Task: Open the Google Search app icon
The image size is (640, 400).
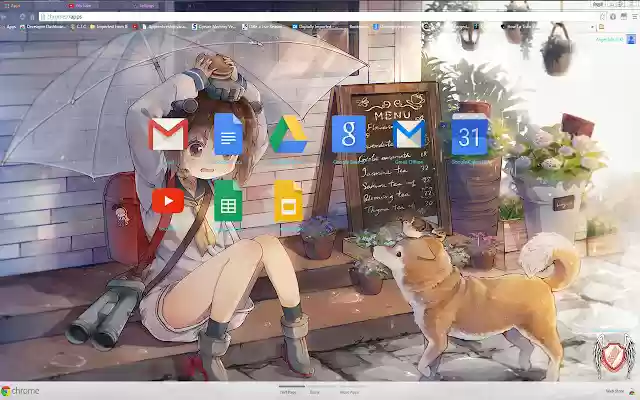Action: (349, 134)
